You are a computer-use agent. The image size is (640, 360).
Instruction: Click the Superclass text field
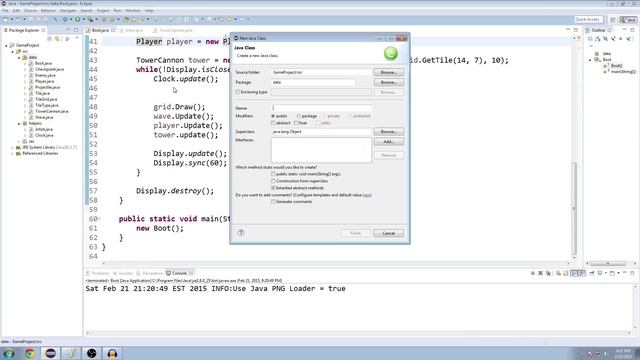pyautogui.click(x=322, y=132)
